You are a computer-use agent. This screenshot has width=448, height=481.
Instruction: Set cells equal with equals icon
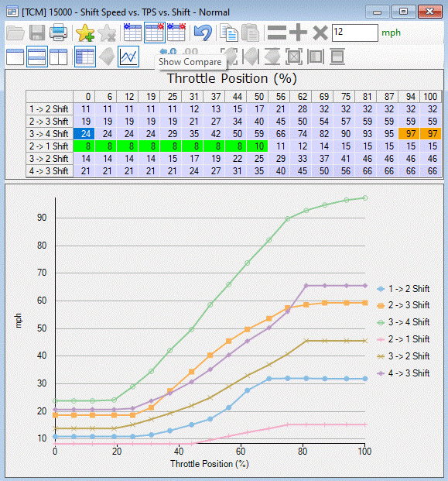pyautogui.click(x=277, y=33)
